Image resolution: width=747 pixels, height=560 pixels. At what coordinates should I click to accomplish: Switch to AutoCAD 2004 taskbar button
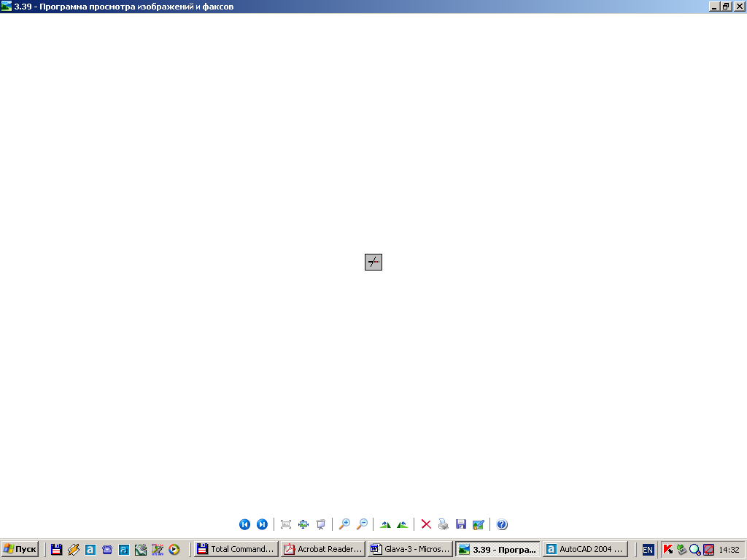585,549
